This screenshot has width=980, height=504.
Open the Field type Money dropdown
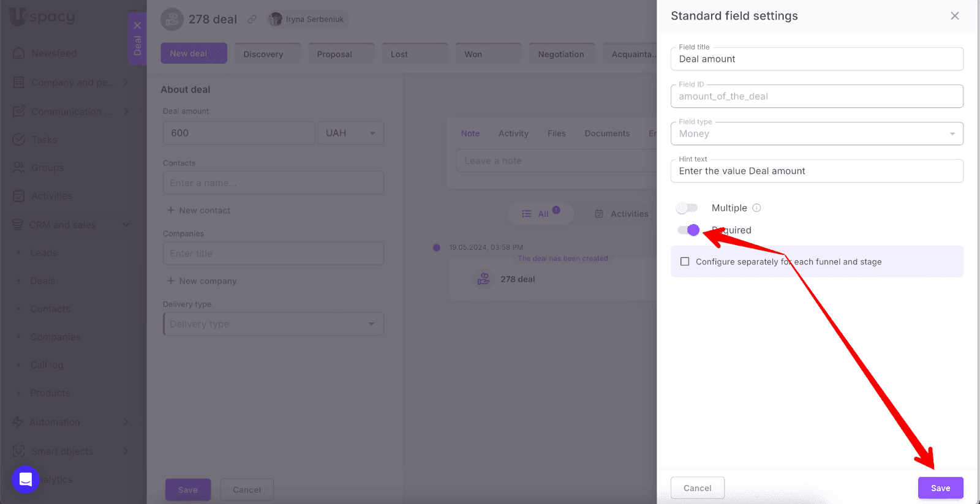(816, 134)
